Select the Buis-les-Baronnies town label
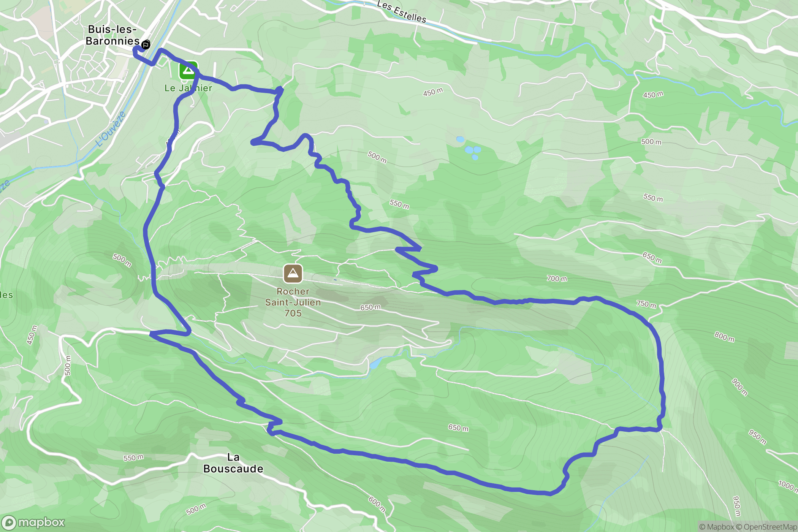This screenshot has height=532, width=798. pyautogui.click(x=112, y=35)
